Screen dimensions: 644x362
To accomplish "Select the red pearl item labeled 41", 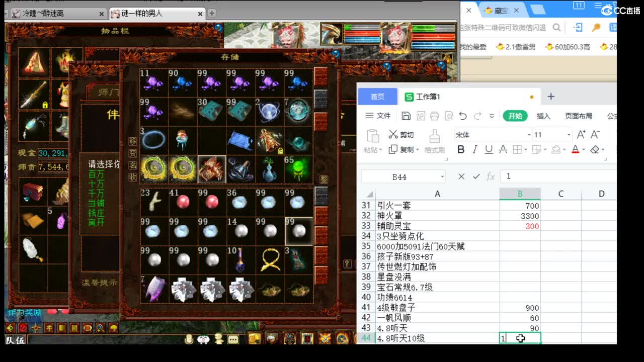I will 183,202.
